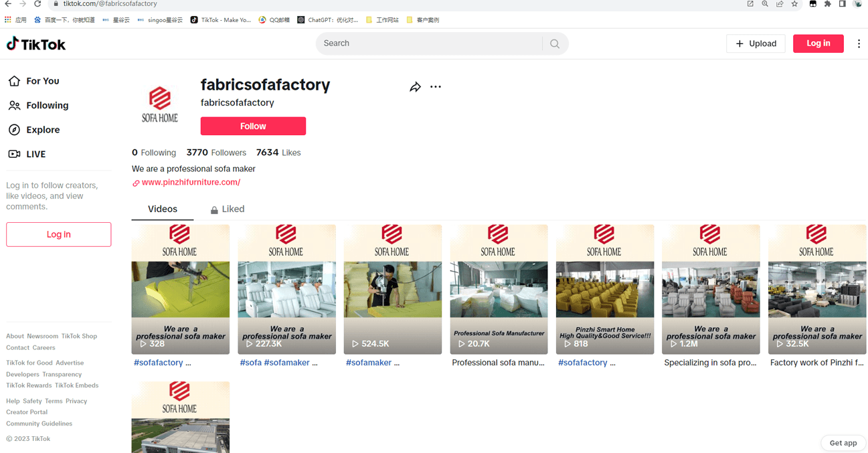Open TikTok for Good footer link

[x=29, y=363]
